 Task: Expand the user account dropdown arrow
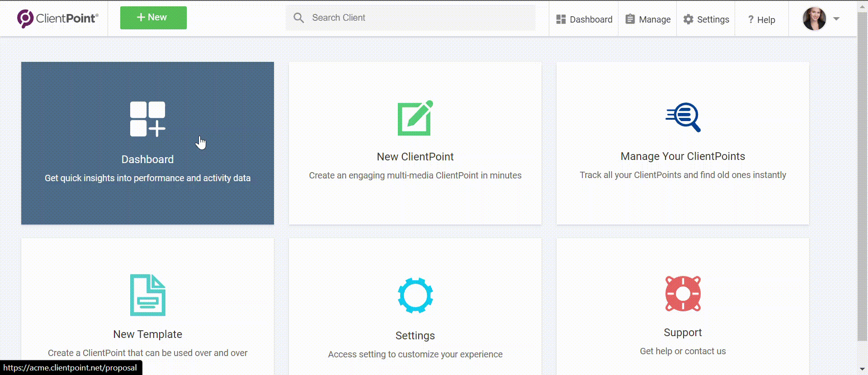pos(836,19)
